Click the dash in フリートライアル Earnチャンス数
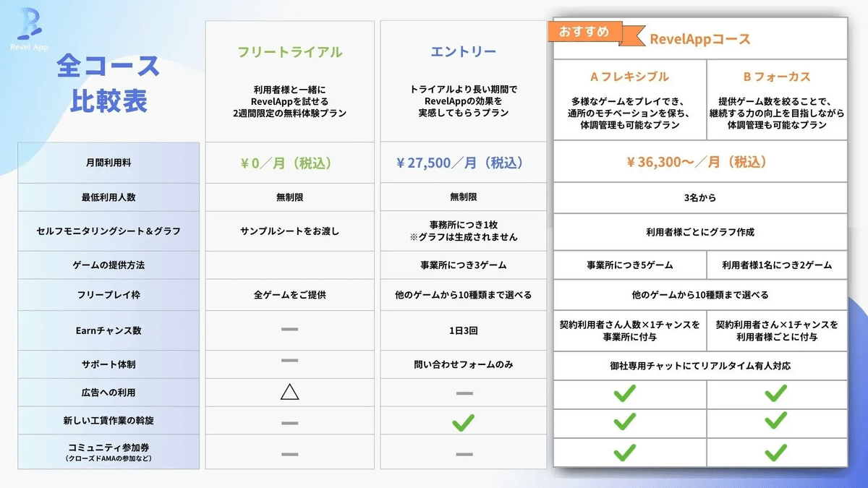The width and height of the screenshot is (868, 488). (289, 330)
